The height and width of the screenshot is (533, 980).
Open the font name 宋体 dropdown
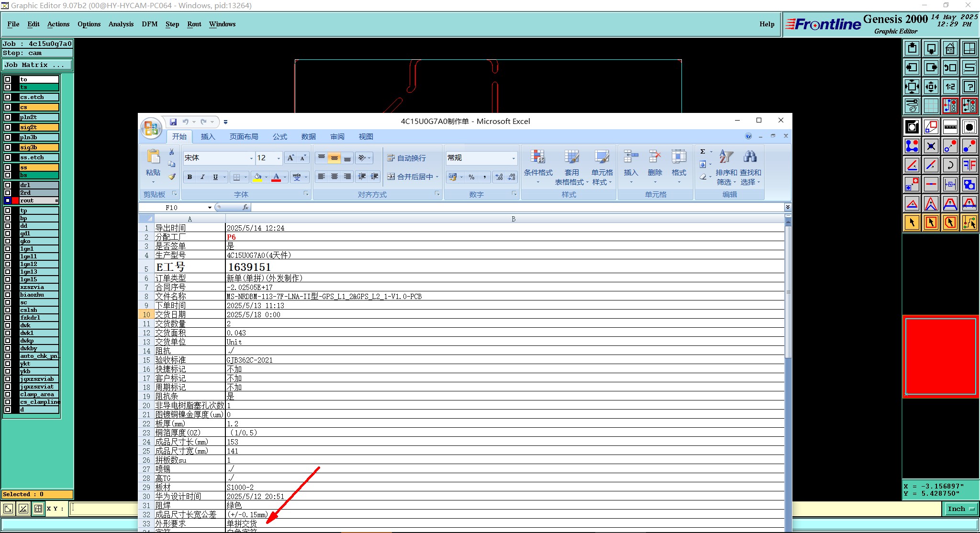(x=251, y=158)
